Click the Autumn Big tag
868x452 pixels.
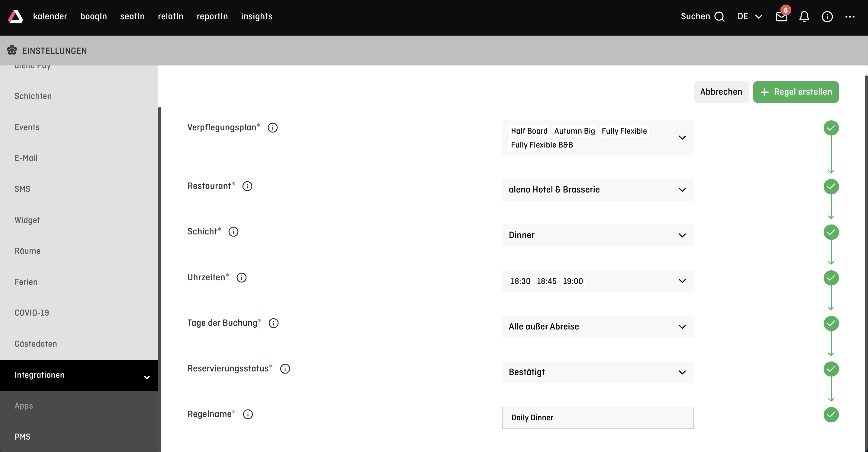574,131
